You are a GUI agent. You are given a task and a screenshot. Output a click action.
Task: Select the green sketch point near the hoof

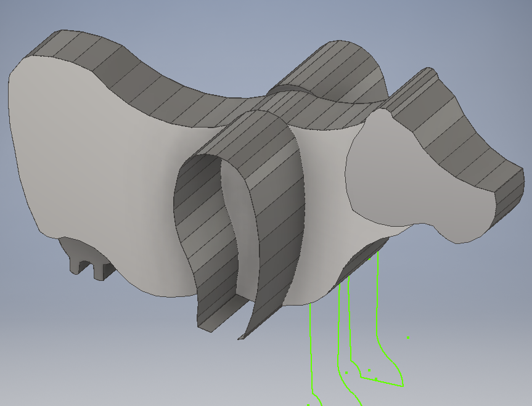(377, 379)
